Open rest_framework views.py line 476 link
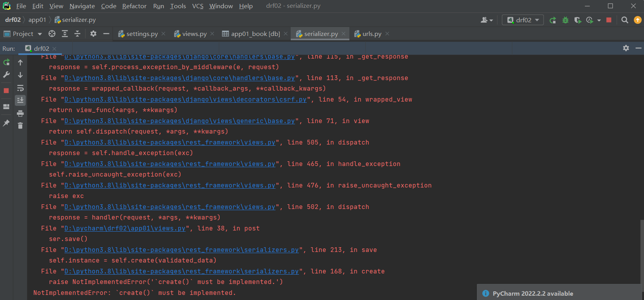Screen dimensions: 644x300 [x=170, y=186]
